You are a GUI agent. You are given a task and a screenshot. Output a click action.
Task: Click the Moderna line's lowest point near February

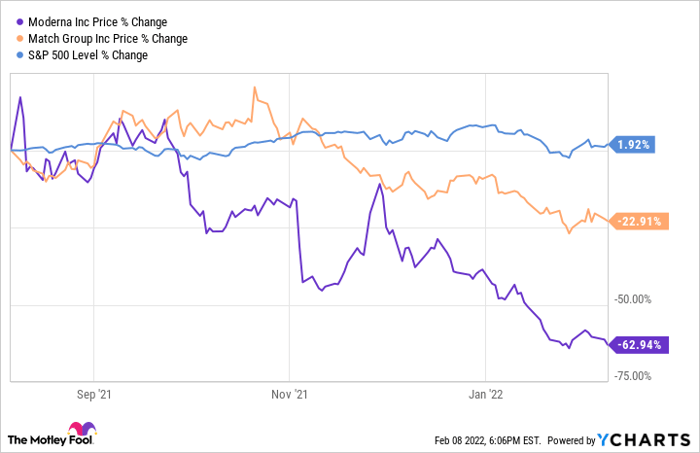(567, 348)
